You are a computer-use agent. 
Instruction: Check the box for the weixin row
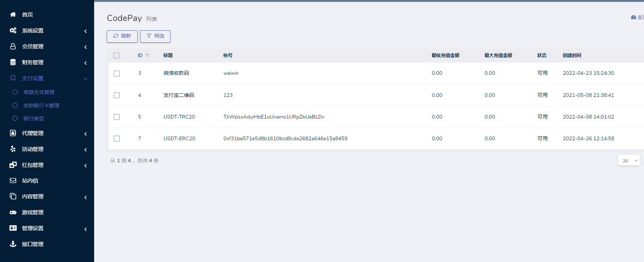coord(117,73)
